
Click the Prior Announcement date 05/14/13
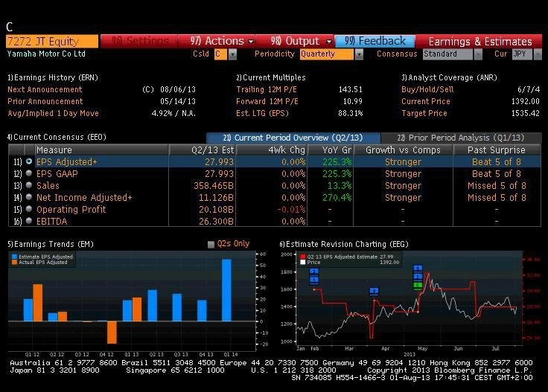click(178, 101)
